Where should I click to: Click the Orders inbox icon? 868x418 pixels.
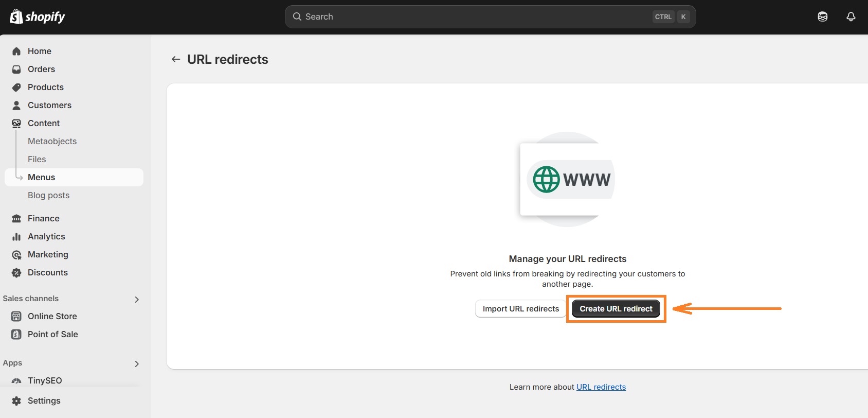click(16, 69)
